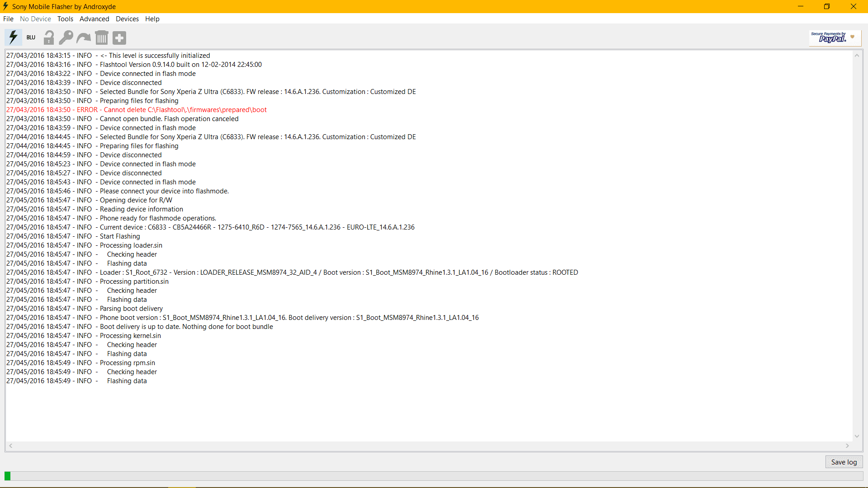Click the padlock root icon

[x=49, y=38]
